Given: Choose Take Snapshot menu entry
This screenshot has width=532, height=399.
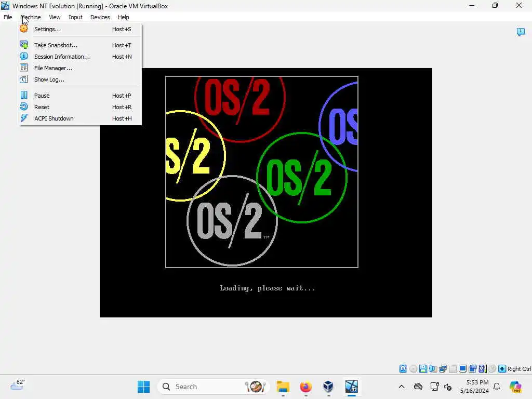Looking at the screenshot, I should coord(79,45).
